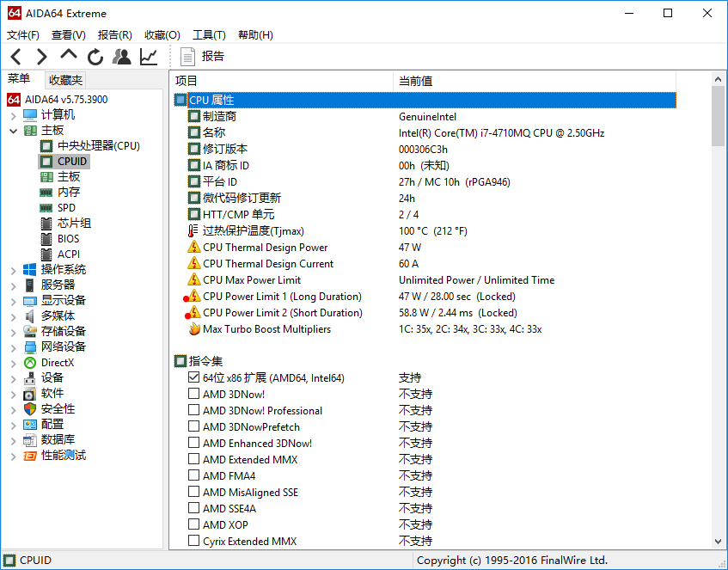The height and width of the screenshot is (570, 728).
Task: Select the CPUID tree item
Action: (64, 161)
